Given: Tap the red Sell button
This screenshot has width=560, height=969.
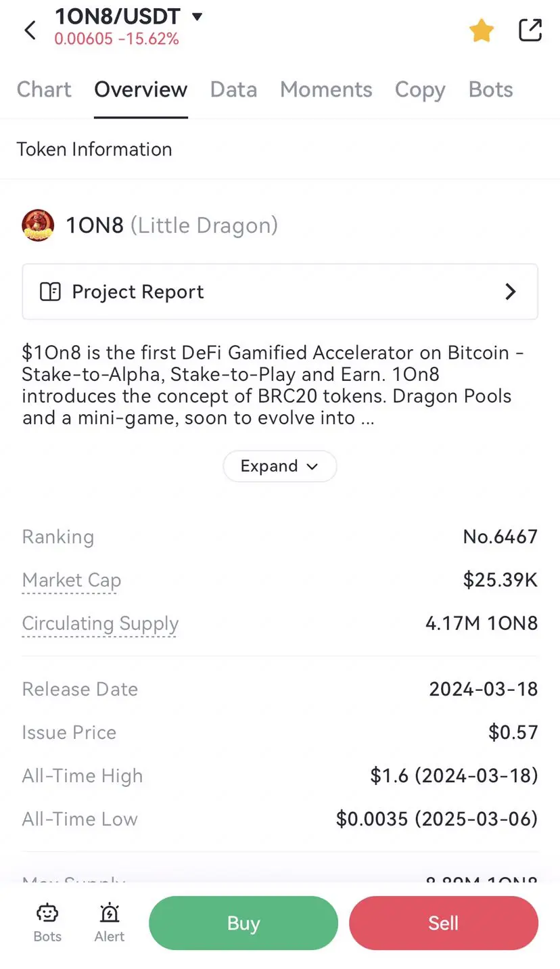Looking at the screenshot, I should (x=444, y=923).
